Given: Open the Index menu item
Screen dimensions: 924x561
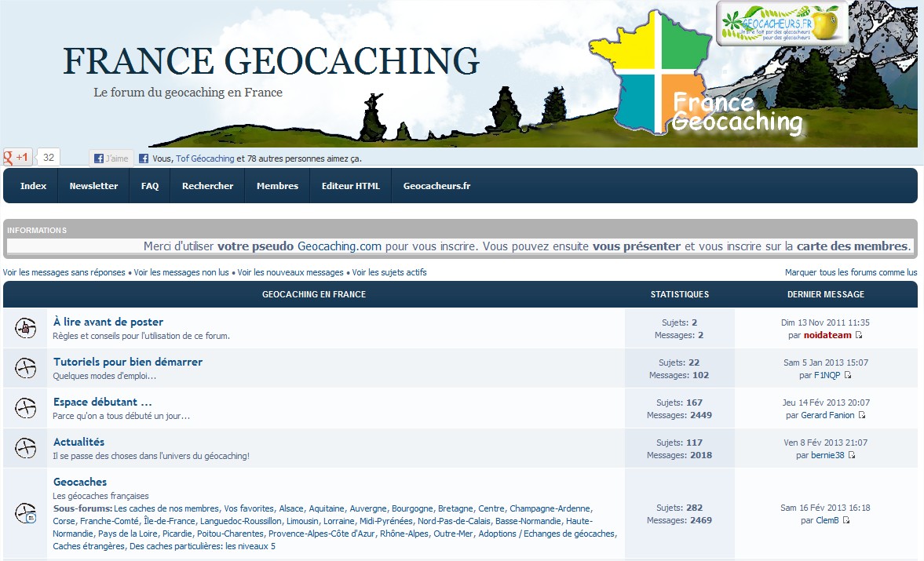Looking at the screenshot, I should [33, 186].
